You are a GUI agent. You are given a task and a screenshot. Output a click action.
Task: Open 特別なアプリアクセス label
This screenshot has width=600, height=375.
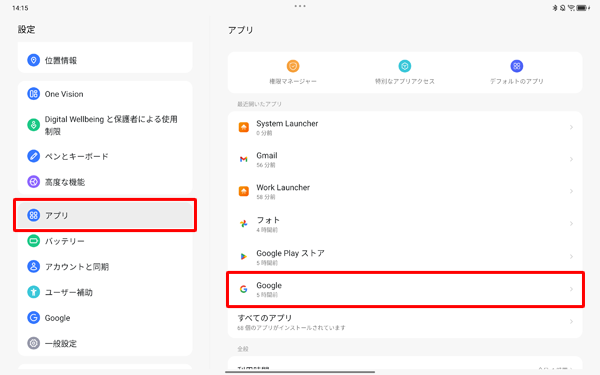coord(404,81)
